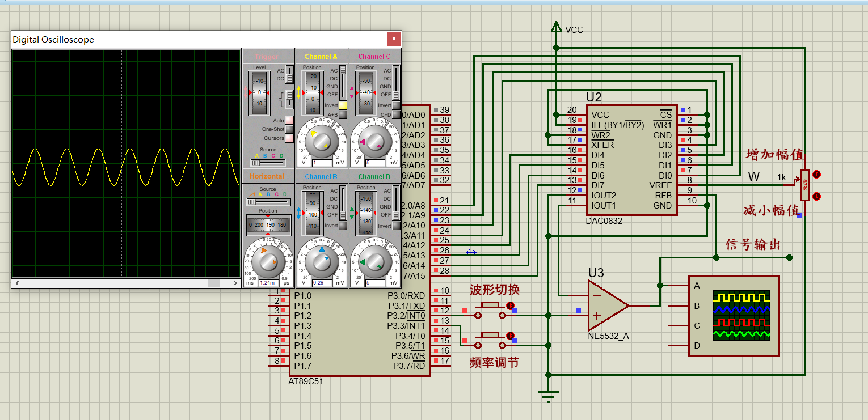
Task: Select the ground symbol on the schematic
Action: point(547,396)
